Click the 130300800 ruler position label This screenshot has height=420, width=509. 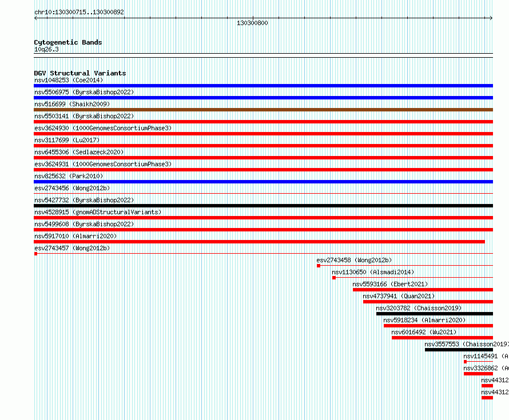pyautogui.click(x=252, y=23)
